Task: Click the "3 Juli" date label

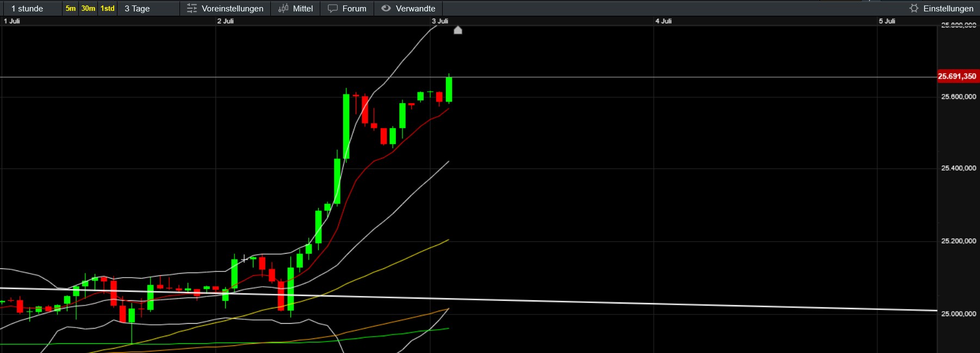Action: [x=440, y=21]
